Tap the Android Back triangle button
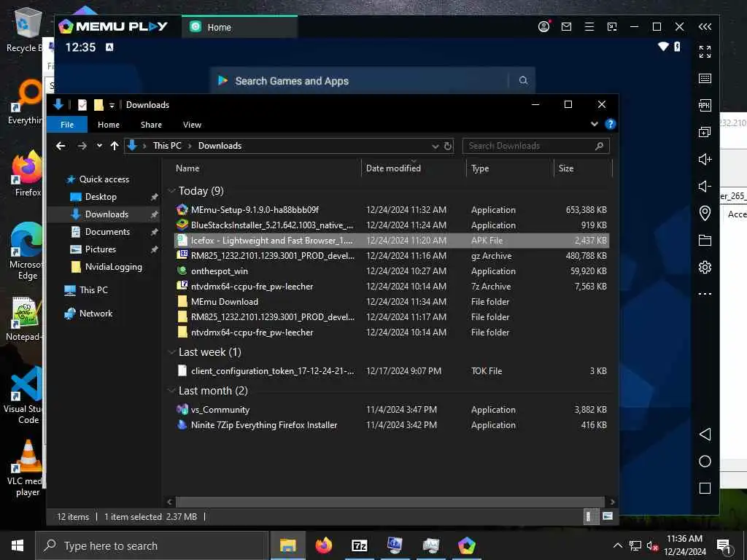 (705, 434)
